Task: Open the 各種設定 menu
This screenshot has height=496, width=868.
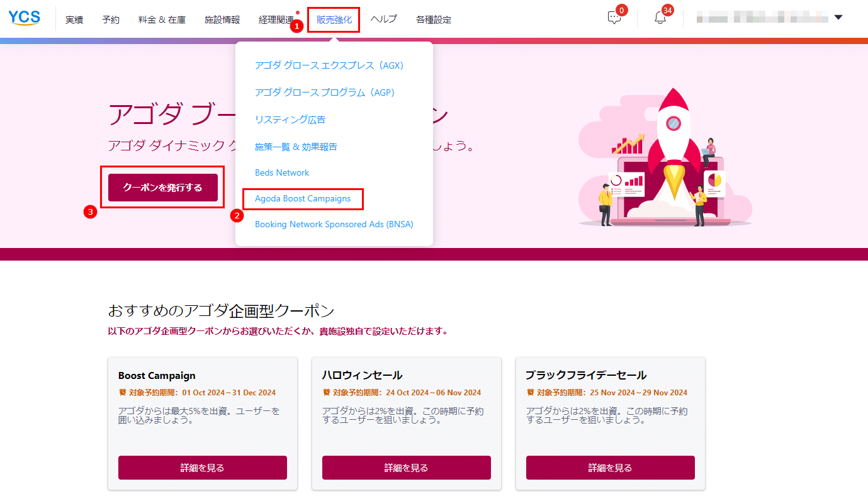Action: tap(434, 20)
